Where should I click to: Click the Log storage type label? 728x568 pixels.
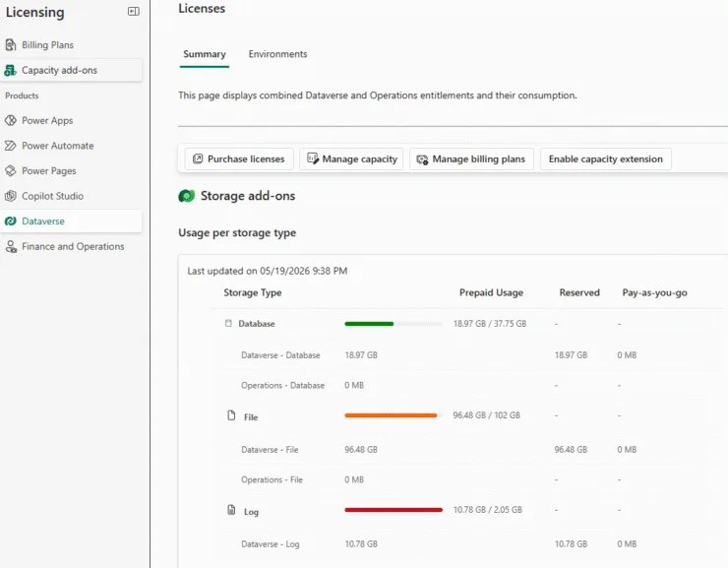point(251,512)
